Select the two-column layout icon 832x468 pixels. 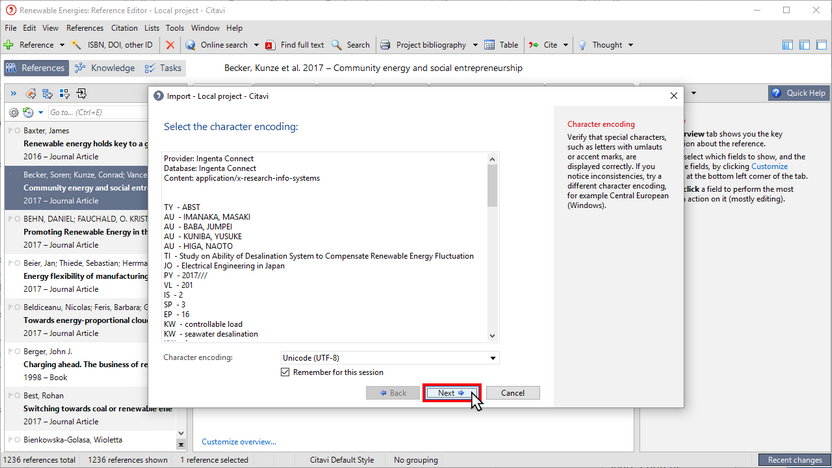click(x=804, y=45)
